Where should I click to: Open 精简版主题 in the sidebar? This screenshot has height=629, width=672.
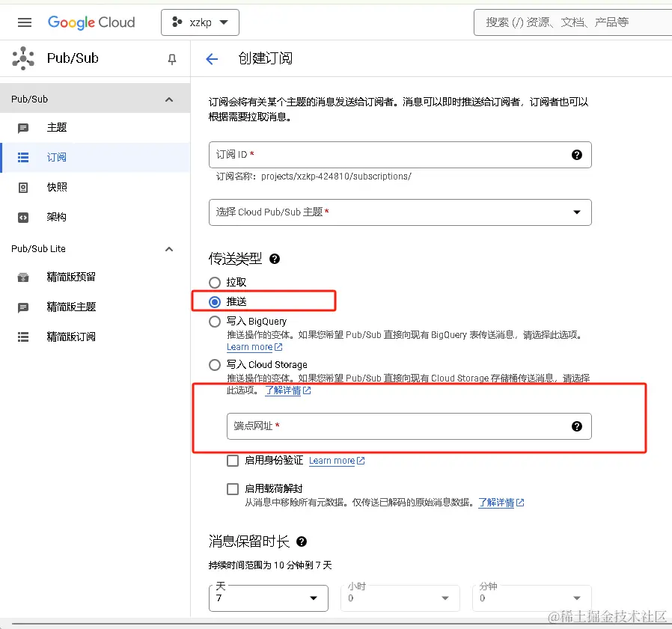click(95, 307)
